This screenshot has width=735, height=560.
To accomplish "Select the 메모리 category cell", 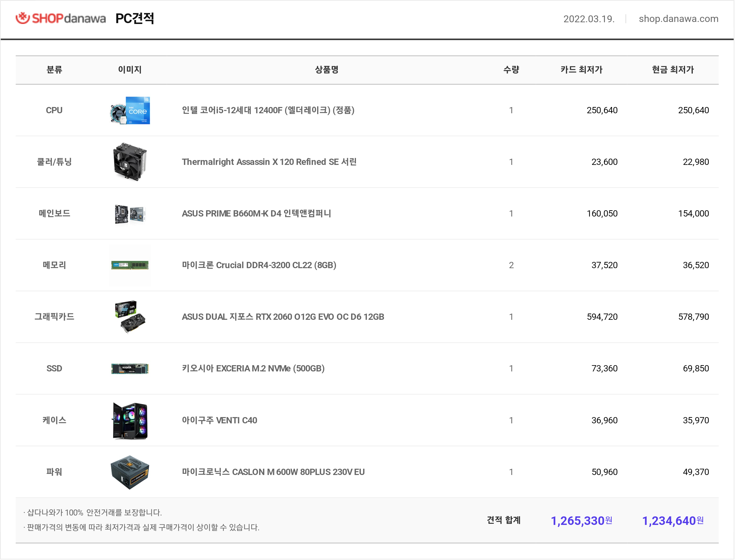I will pos(54,265).
